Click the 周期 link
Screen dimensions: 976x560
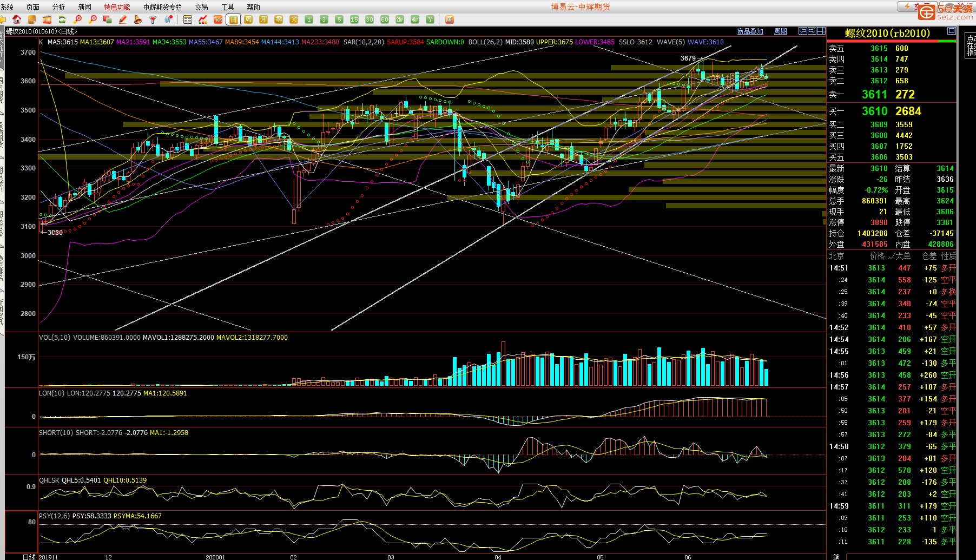click(x=781, y=31)
